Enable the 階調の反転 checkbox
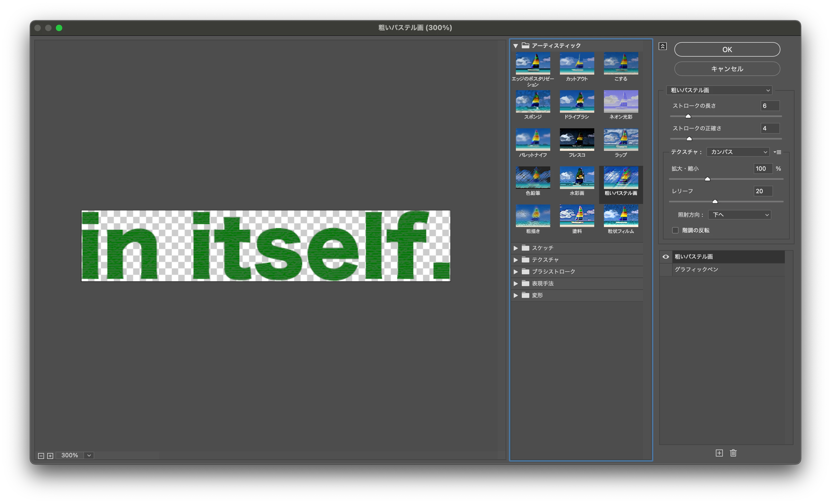 click(675, 230)
